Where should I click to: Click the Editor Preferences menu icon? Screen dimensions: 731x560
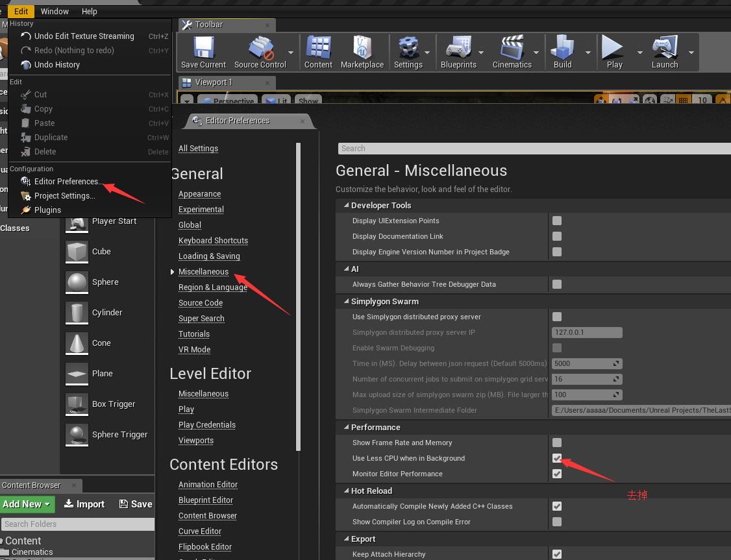click(x=26, y=181)
